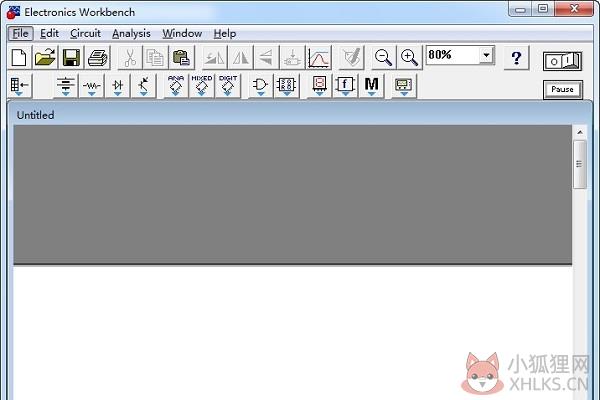Open the Instruments parts bin
Image resolution: width=600 pixels, height=400 pixels.
pyautogui.click(x=404, y=86)
